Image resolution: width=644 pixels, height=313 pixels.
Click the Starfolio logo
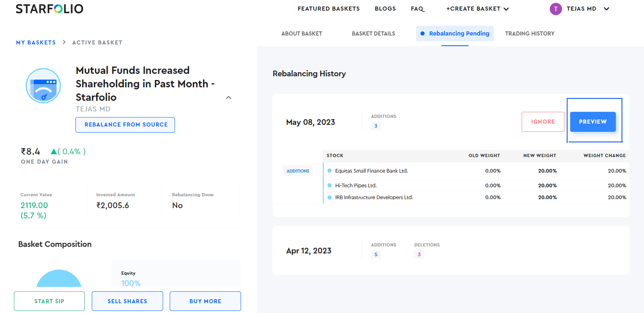coord(49,9)
